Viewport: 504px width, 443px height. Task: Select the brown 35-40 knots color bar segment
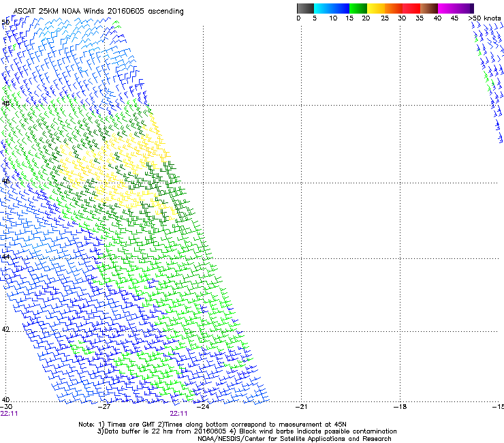pos(429,8)
